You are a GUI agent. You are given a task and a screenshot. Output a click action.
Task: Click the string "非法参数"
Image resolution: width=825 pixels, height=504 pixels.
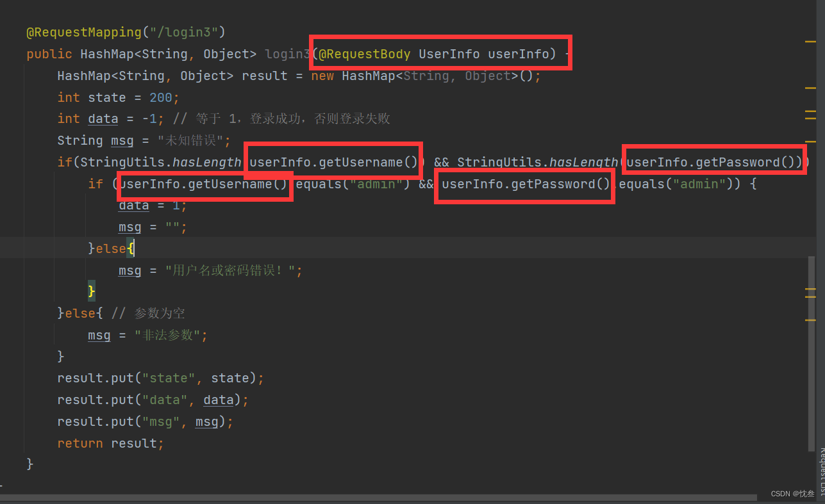click(x=169, y=336)
